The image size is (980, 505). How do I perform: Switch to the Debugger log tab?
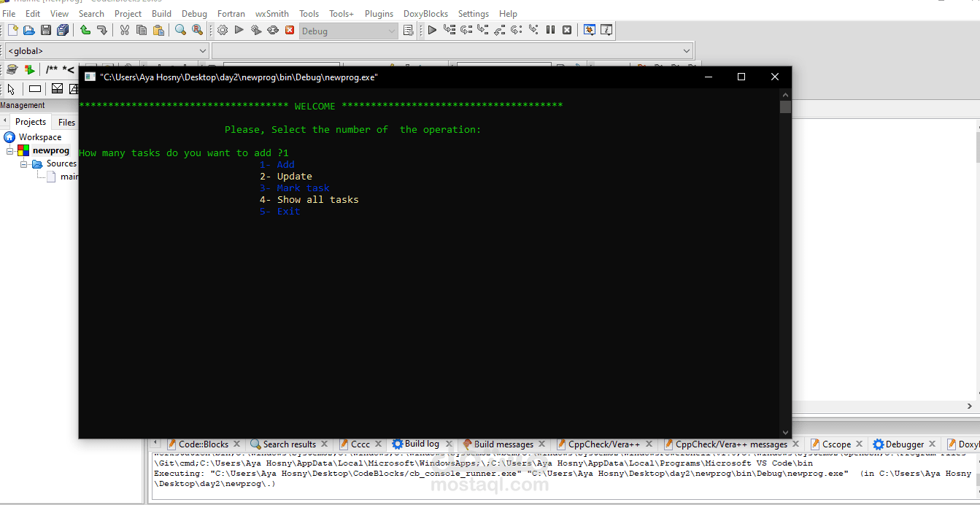[x=904, y=444]
